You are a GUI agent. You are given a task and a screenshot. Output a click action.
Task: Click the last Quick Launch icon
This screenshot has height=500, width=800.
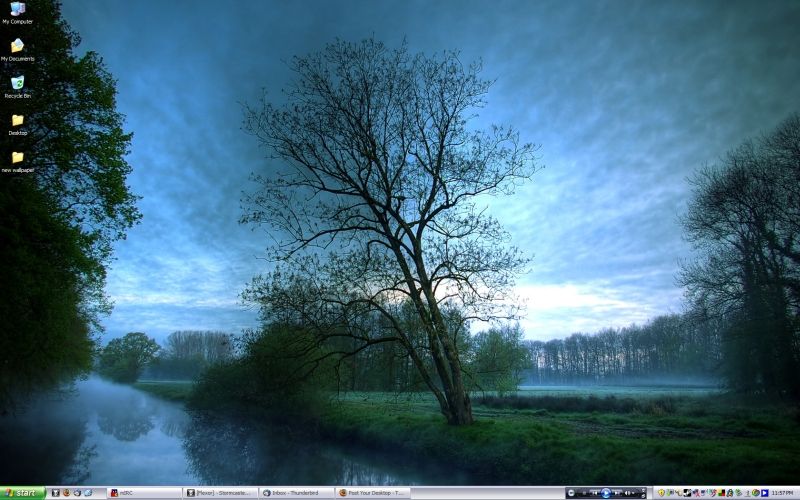(x=88, y=493)
